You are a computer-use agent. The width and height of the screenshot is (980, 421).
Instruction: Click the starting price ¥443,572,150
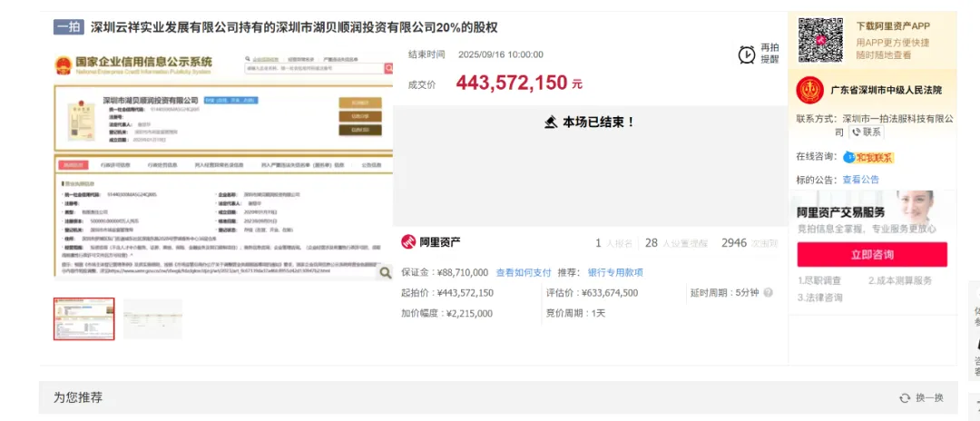[x=465, y=293]
